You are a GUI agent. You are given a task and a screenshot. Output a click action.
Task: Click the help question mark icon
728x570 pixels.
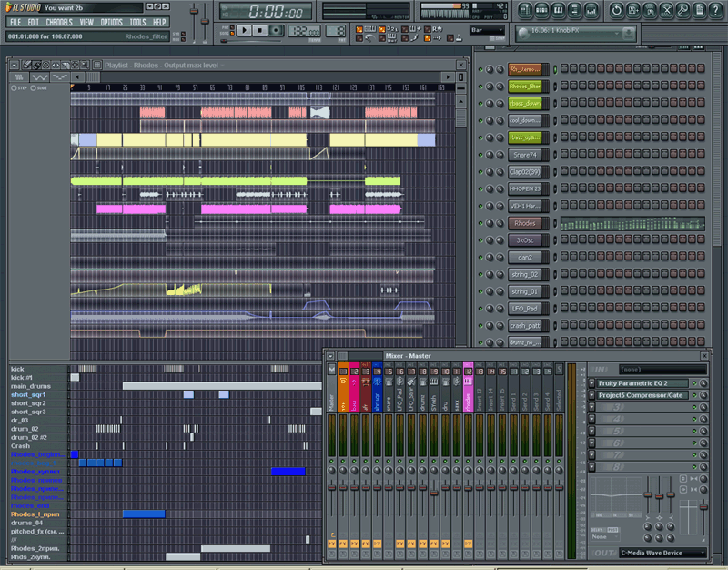[716, 10]
